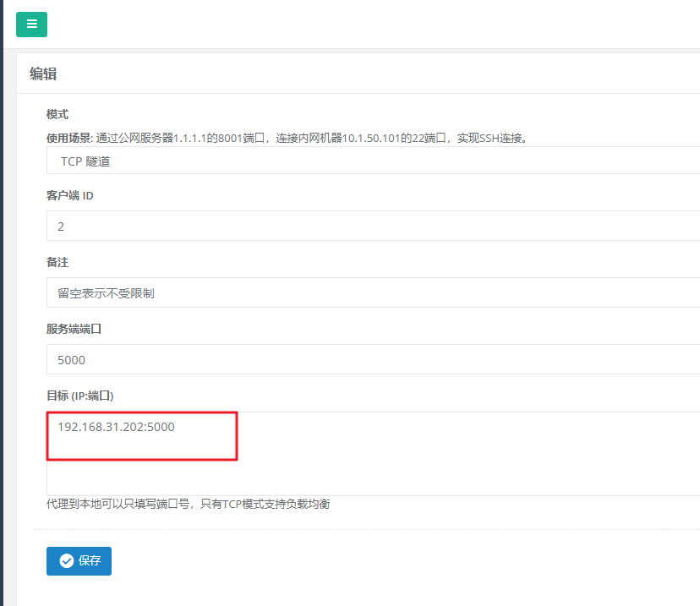
Task: Click the target address 192.168.31.202:5000 text
Action: click(116, 427)
